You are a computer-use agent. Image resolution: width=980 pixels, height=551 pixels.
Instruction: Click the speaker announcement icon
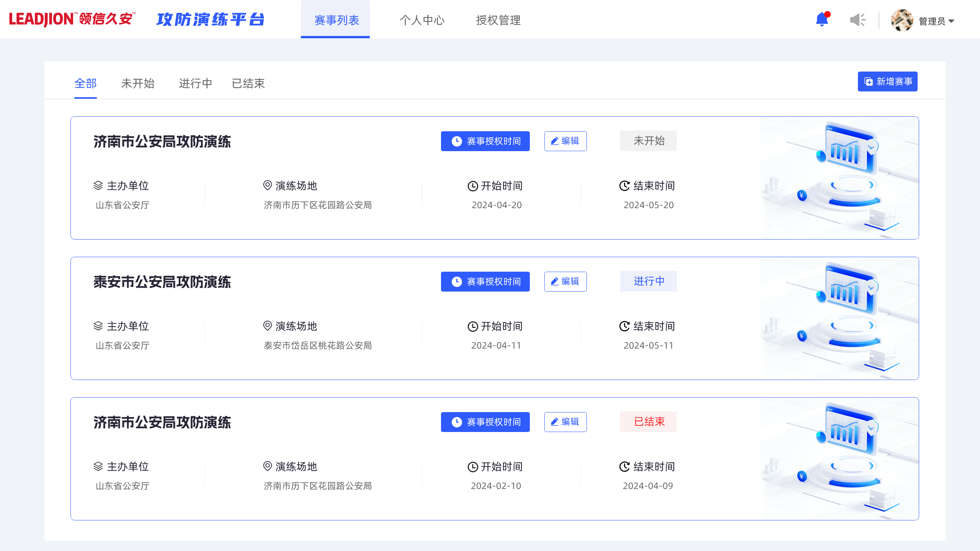pos(857,20)
